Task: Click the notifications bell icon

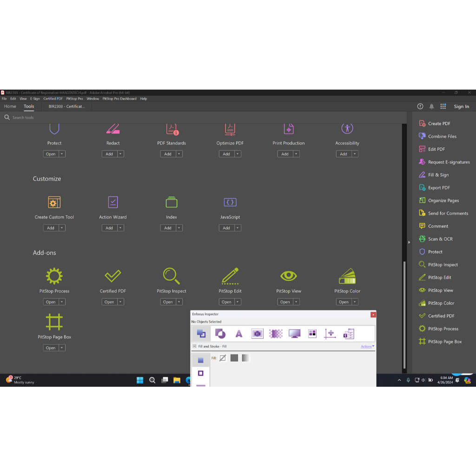Action: (x=431, y=106)
